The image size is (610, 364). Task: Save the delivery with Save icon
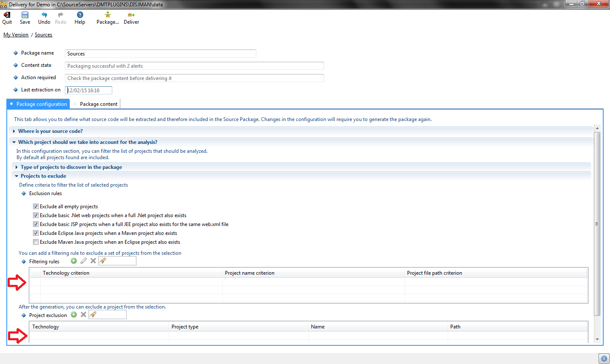[x=25, y=15]
